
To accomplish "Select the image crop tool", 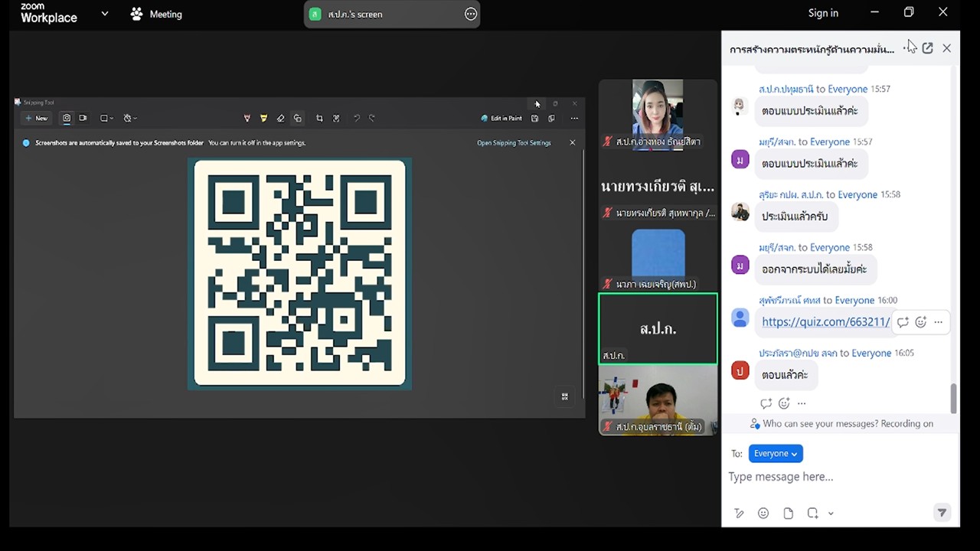I will coord(319,118).
